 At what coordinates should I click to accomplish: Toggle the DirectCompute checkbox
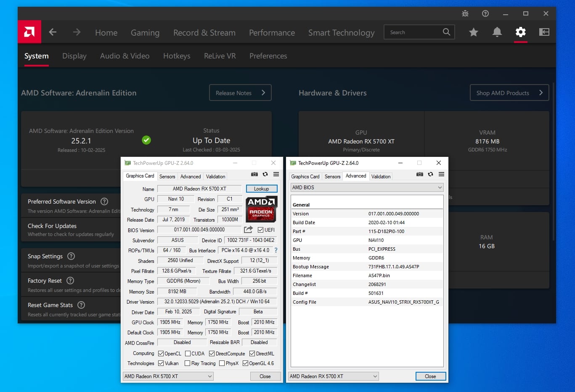point(212,353)
